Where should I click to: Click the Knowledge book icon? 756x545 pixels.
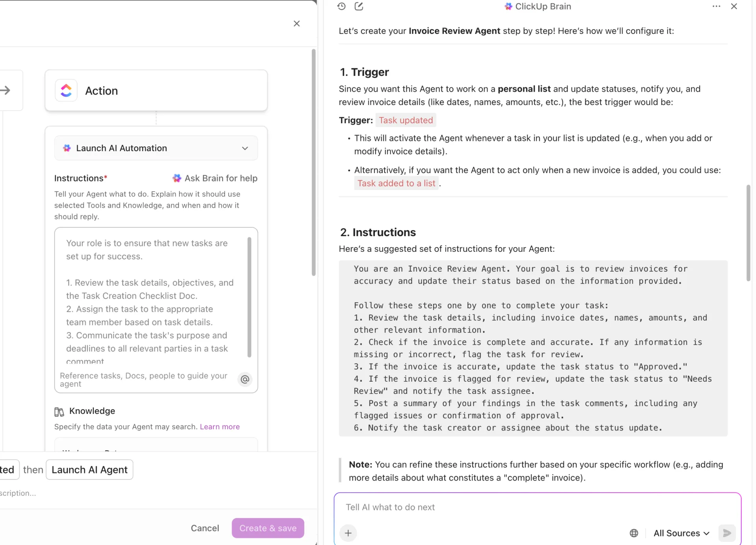click(x=59, y=412)
